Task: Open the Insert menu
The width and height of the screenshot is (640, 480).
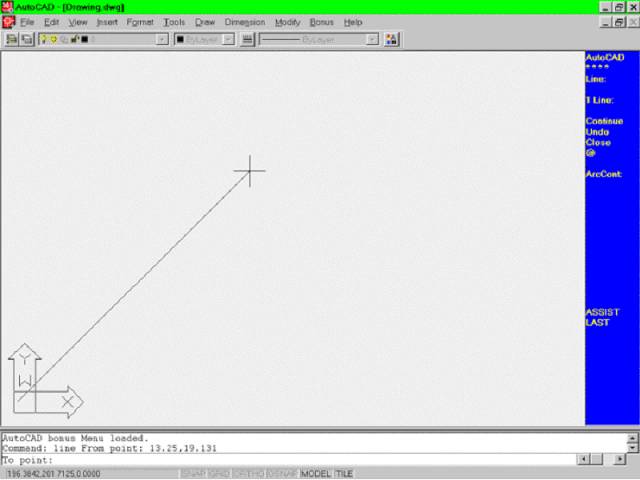Action: point(107,22)
